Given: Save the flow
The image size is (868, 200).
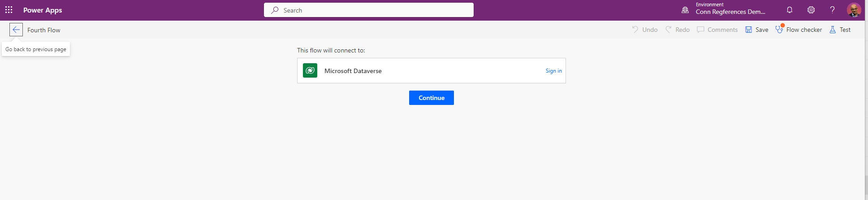Looking at the screenshot, I should coord(757,30).
